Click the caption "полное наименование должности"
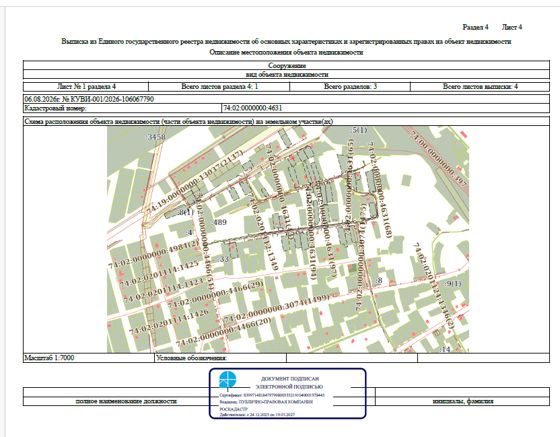This screenshot has width=560, height=437. point(126,401)
